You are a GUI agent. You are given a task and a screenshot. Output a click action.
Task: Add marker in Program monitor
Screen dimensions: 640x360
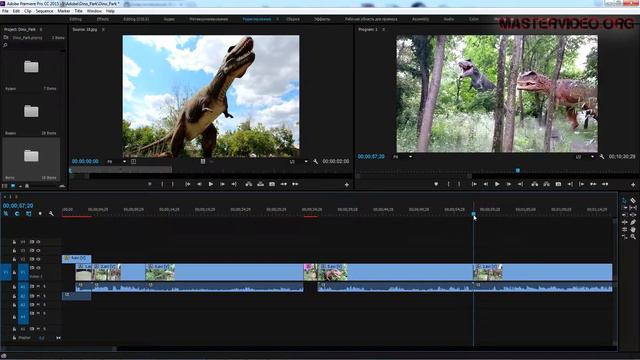436,184
